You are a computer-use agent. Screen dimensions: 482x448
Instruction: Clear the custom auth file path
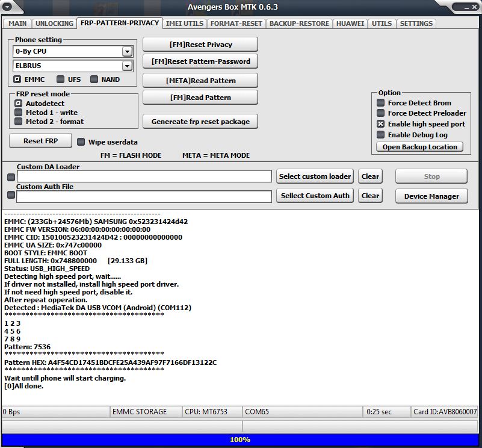[x=370, y=196]
